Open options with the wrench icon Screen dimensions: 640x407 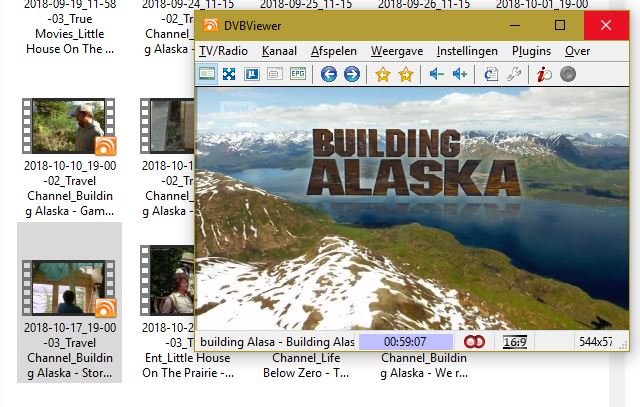tap(514, 74)
